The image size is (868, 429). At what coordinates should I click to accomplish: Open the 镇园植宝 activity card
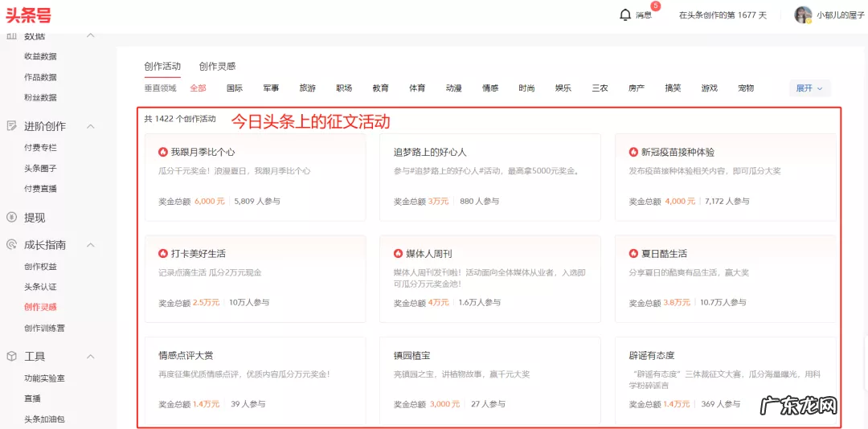(490, 381)
